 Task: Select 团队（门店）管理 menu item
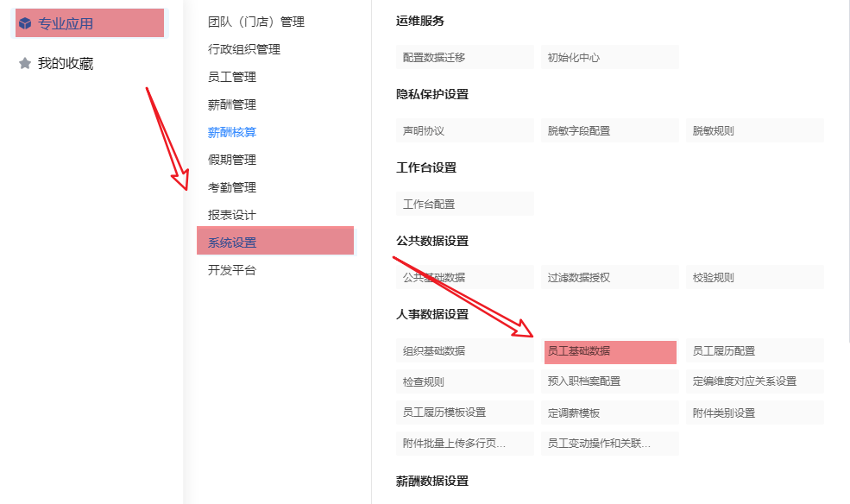256,22
